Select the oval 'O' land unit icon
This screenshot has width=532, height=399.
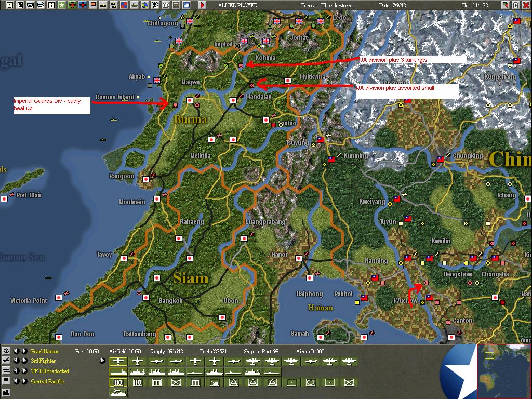click(x=310, y=382)
